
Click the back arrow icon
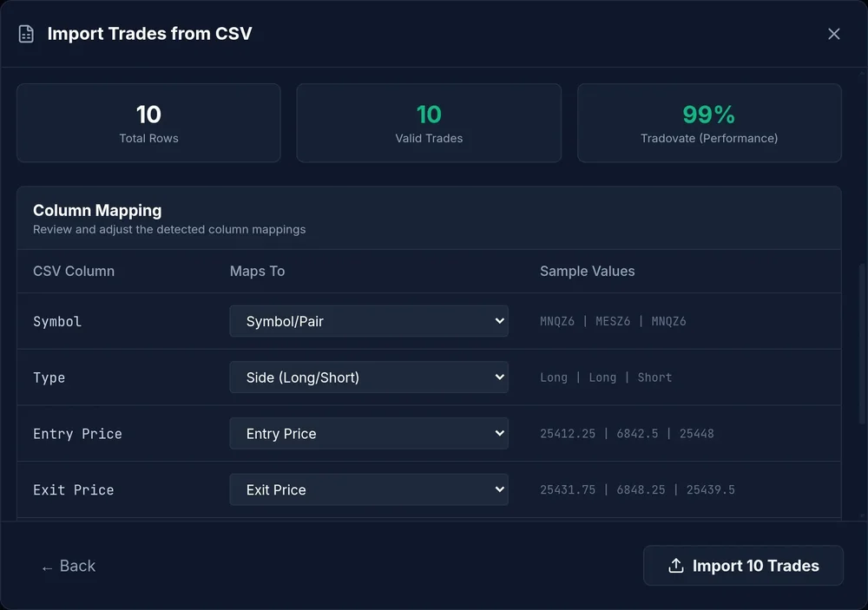click(x=47, y=568)
